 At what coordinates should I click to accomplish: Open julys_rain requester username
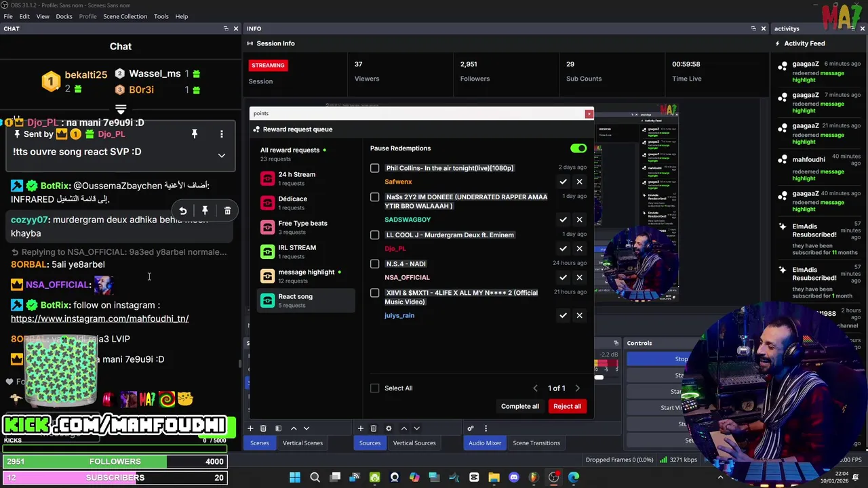(x=399, y=315)
